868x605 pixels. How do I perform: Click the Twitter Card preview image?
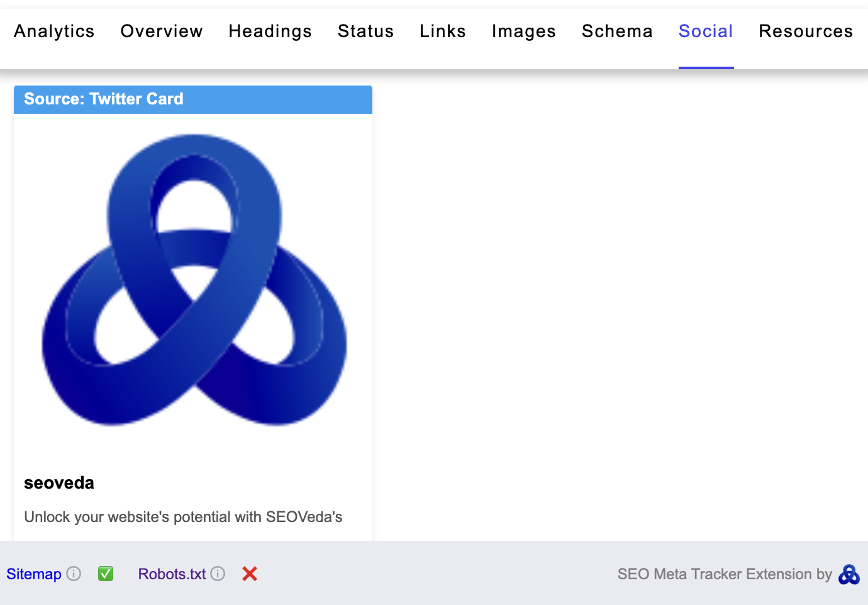tap(194, 280)
